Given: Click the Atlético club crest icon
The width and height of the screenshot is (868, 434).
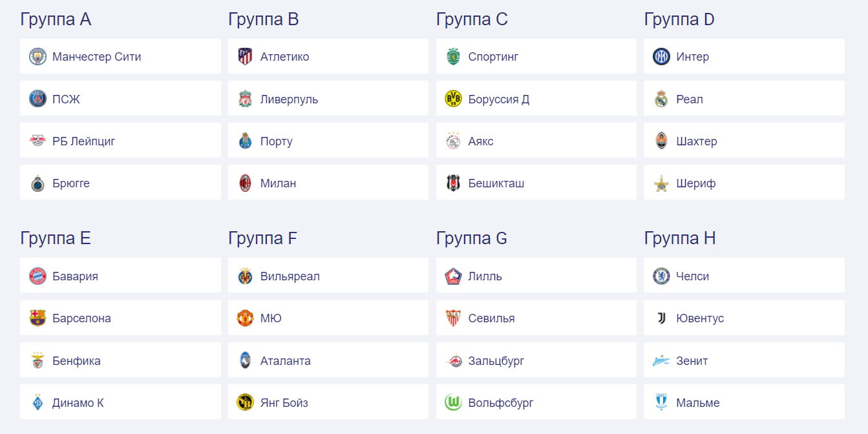Looking at the screenshot, I should [x=245, y=57].
